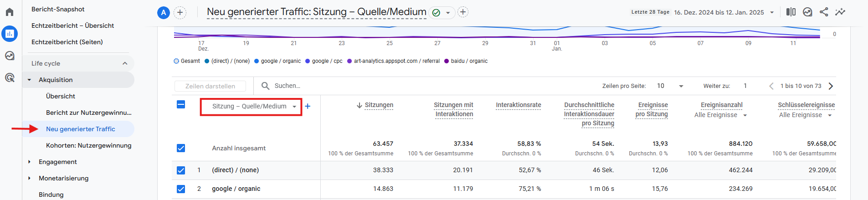Image resolution: width=868 pixels, height=200 pixels.
Task: Open Echtzeitbericht – Übersicht menu item
Action: [72, 26]
